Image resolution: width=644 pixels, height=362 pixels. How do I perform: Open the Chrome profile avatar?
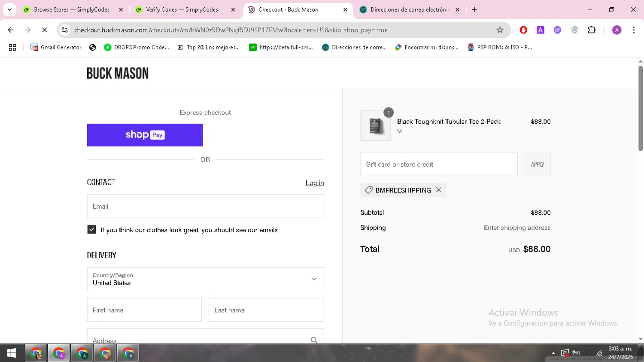(x=617, y=30)
